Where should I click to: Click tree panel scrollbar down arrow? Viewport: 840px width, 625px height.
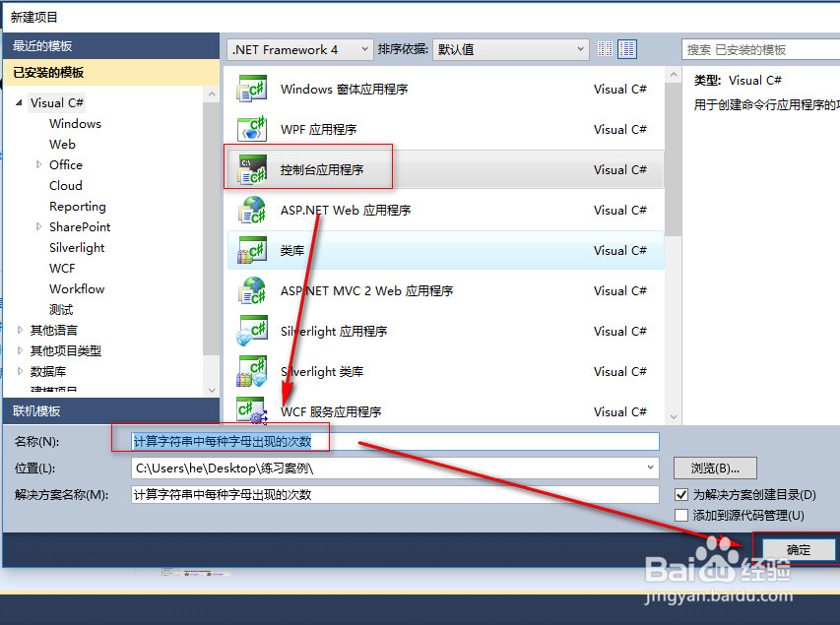tap(212, 390)
